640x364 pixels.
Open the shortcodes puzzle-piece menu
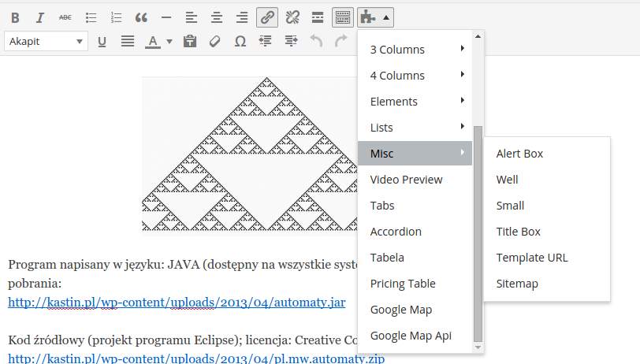(375, 17)
